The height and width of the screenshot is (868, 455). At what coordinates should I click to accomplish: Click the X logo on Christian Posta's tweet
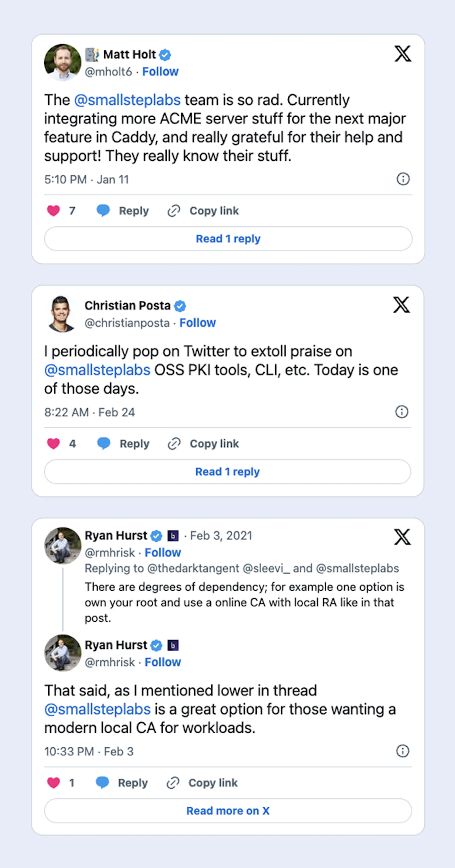coord(401,305)
